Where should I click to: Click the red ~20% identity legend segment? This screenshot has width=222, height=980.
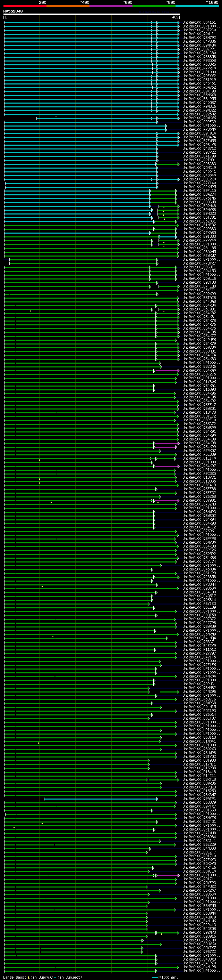click(25, 7)
